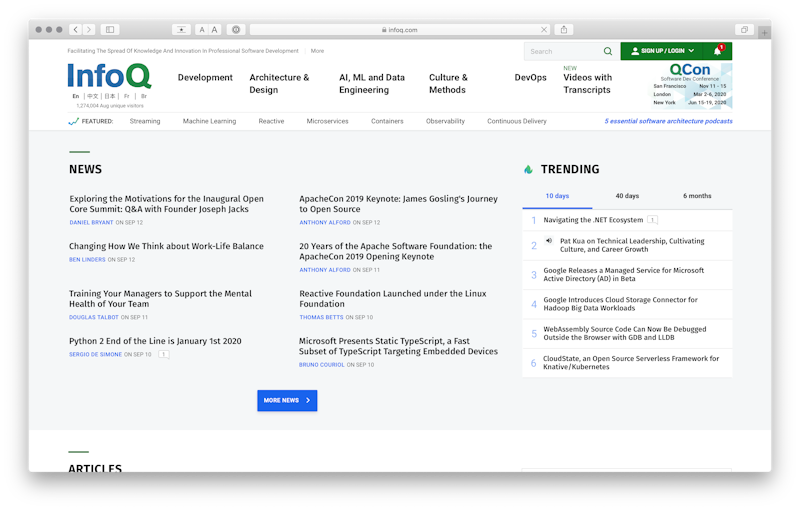Click the audio speaker icon beside Pat Kua
Screen dimensions: 800x510
(x=549, y=241)
